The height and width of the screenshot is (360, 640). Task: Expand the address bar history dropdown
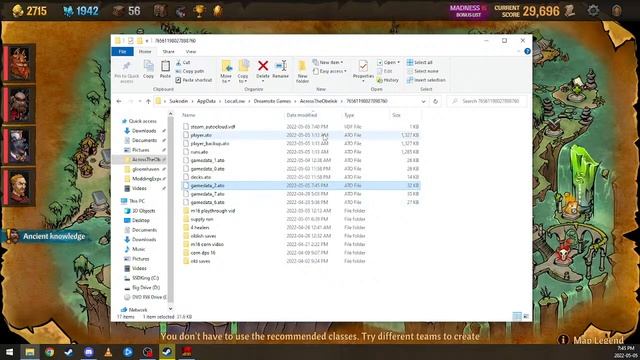click(424, 101)
